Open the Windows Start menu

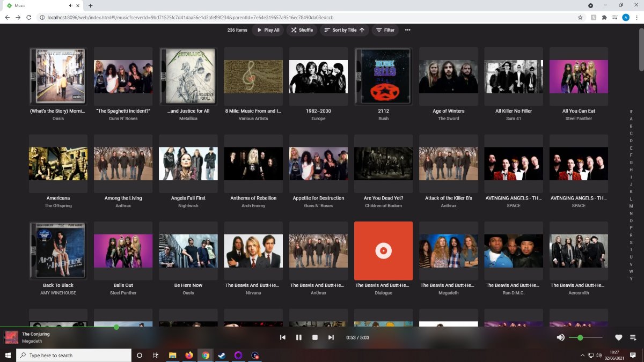[x=8, y=355]
